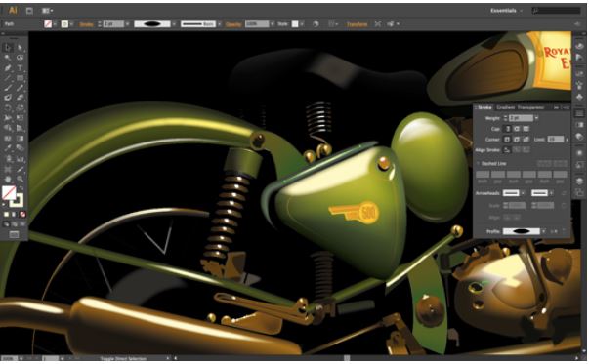
Task: Set Butt Cap in Stroke panel
Action: click(x=508, y=129)
